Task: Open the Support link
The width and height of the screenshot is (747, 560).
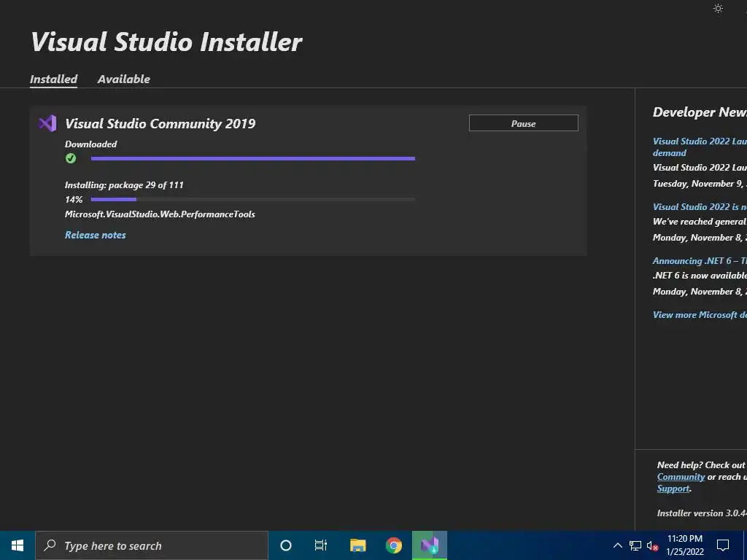Action: coord(673,489)
